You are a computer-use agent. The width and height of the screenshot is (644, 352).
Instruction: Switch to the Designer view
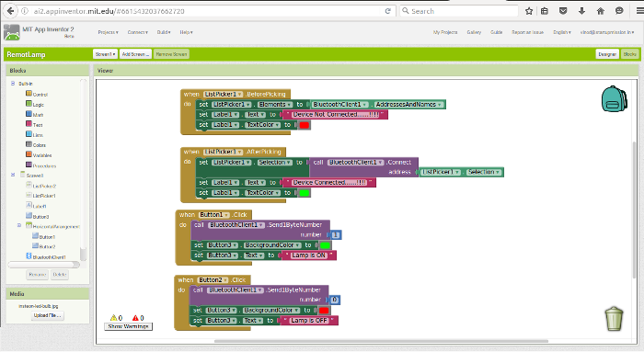[x=607, y=54]
